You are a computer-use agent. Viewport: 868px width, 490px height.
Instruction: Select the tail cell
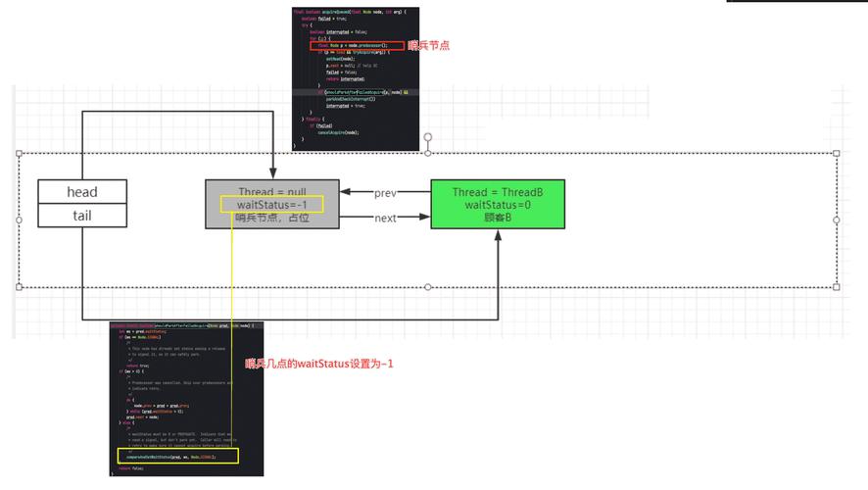[x=82, y=216]
